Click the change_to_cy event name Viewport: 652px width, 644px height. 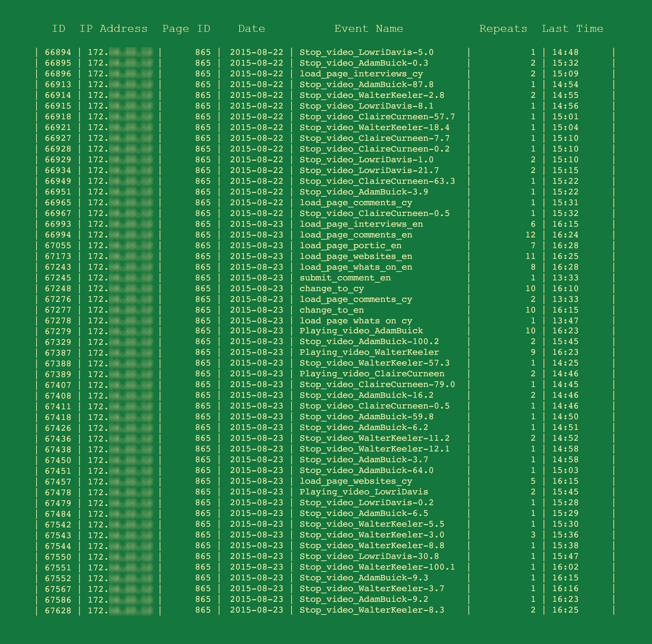click(331, 288)
